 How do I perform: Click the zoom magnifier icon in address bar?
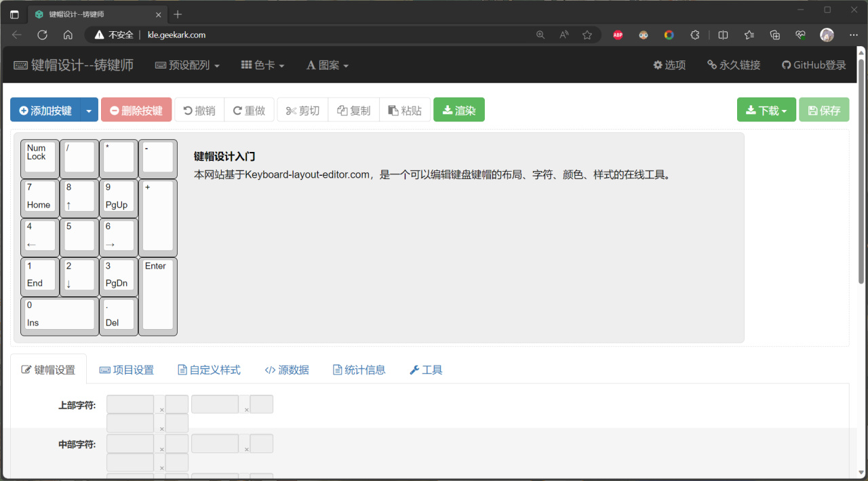pyautogui.click(x=540, y=35)
